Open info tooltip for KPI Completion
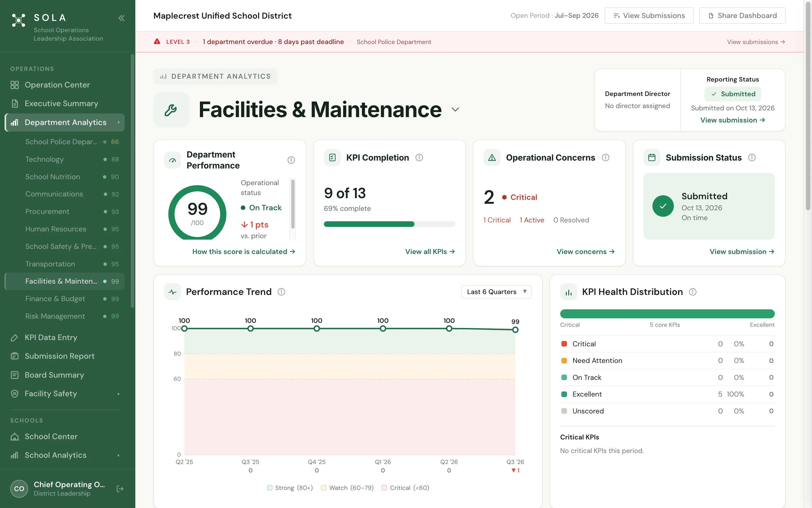The image size is (812, 508). pos(420,157)
